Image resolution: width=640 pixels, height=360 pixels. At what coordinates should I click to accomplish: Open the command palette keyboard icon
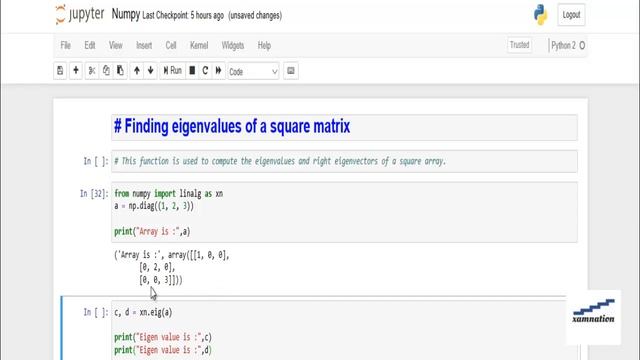click(x=291, y=71)
